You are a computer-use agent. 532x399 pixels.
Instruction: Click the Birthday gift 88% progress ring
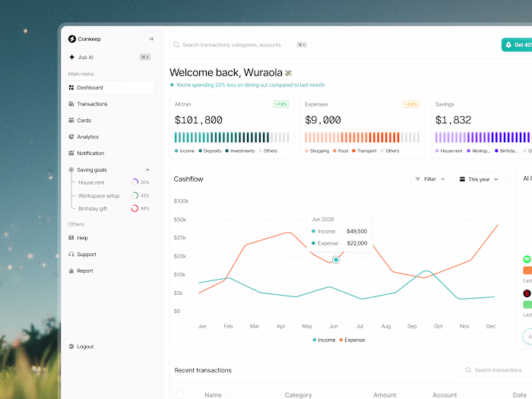(135, 208)
